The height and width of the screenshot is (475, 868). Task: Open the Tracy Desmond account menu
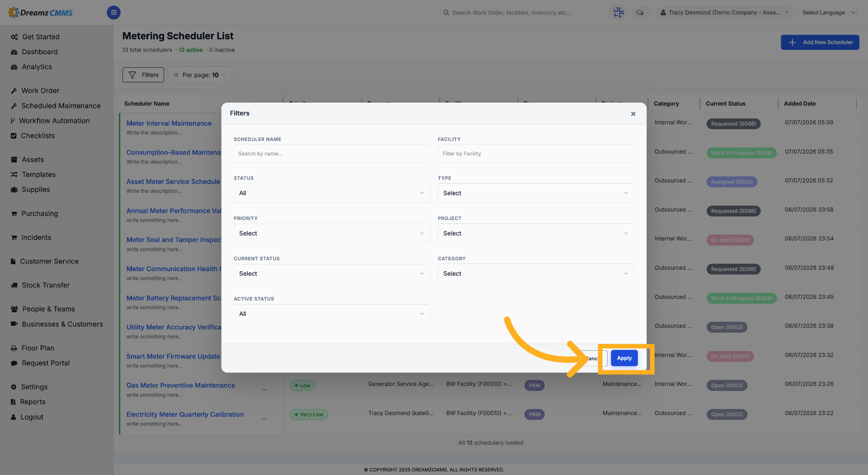point(724,13)
